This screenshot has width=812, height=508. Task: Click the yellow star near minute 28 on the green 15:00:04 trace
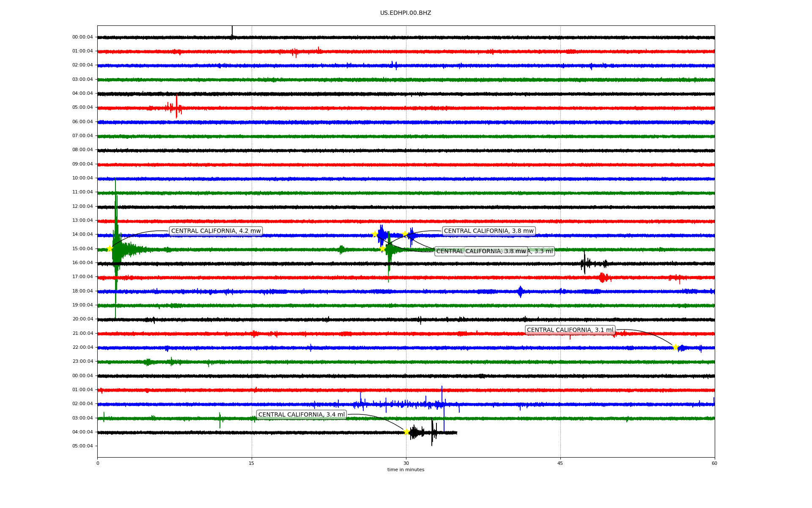point(382,248)
